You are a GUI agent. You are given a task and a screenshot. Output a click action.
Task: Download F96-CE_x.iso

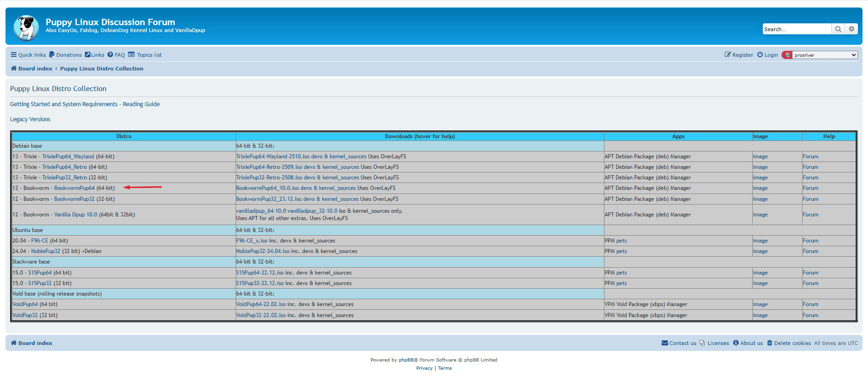coord(252,241)
